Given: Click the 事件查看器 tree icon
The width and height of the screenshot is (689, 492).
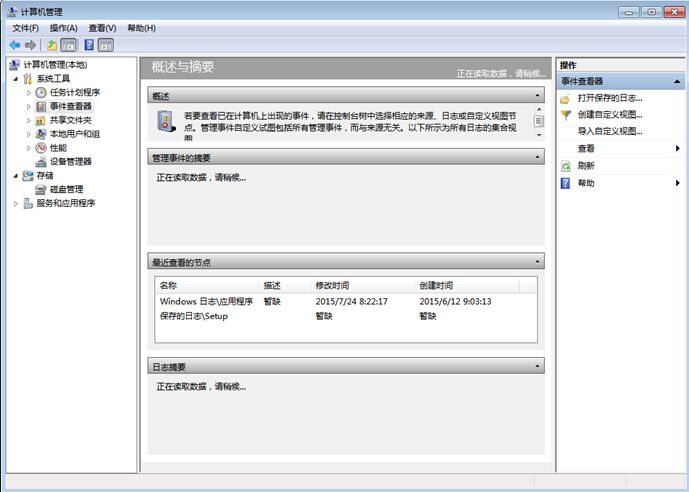Looking at the screenshot, I should click(41, 106).
